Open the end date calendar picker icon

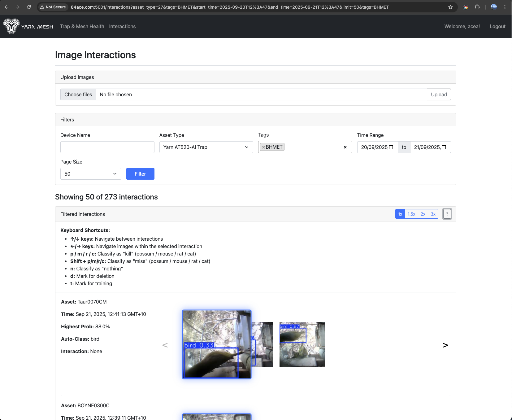click(x=444, y=147)
